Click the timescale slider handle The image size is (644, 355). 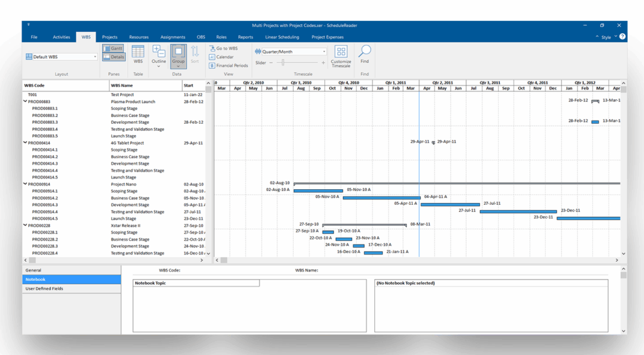[x=283, y=63]
